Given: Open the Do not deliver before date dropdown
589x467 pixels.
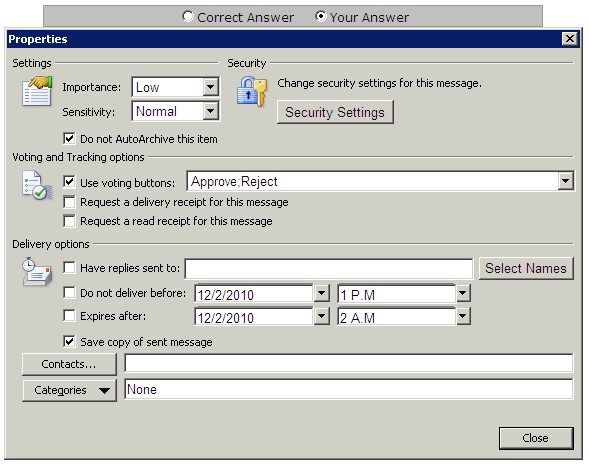Looking at the screenshot, I should [322, 293].
